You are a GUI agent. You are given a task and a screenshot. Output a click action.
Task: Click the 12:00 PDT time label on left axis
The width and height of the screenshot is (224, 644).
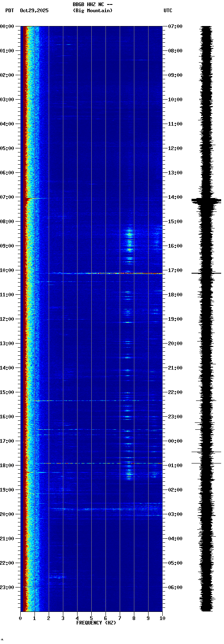click(x=7, y=319)
